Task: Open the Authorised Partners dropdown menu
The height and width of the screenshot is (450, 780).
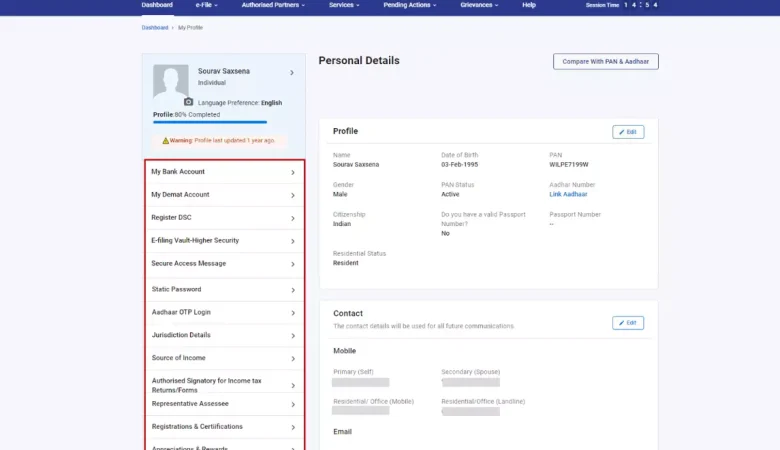Action: coord(273,5)
